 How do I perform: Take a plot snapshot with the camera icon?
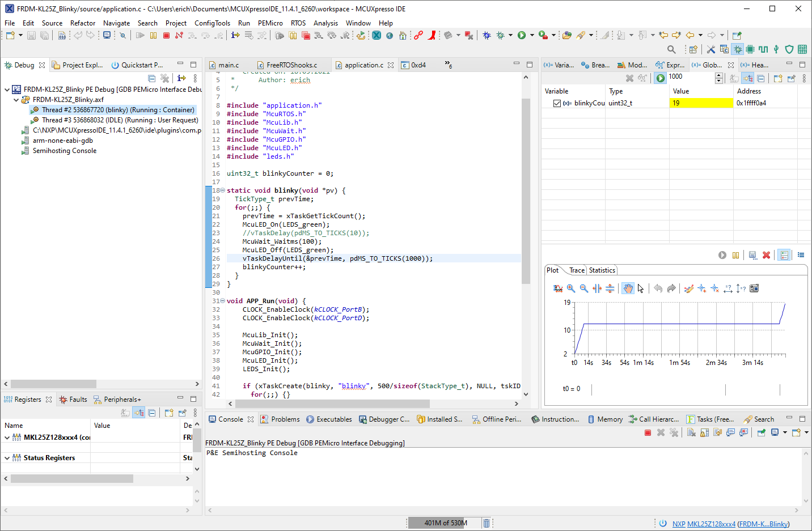(x=754, y=288)
